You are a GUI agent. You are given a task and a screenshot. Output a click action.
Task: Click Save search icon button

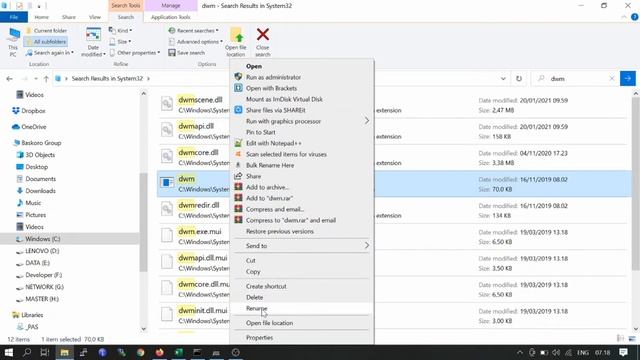[x=187, y=53]
